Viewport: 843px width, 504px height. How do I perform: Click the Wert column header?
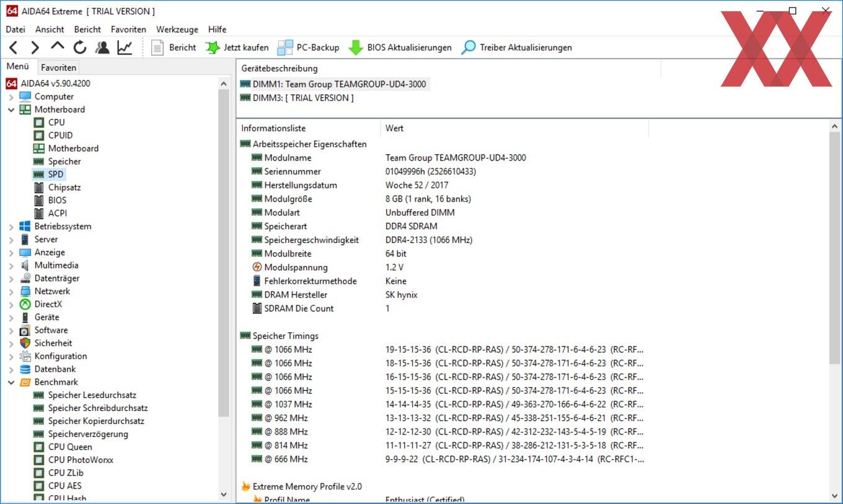click(x=514, y=128)
